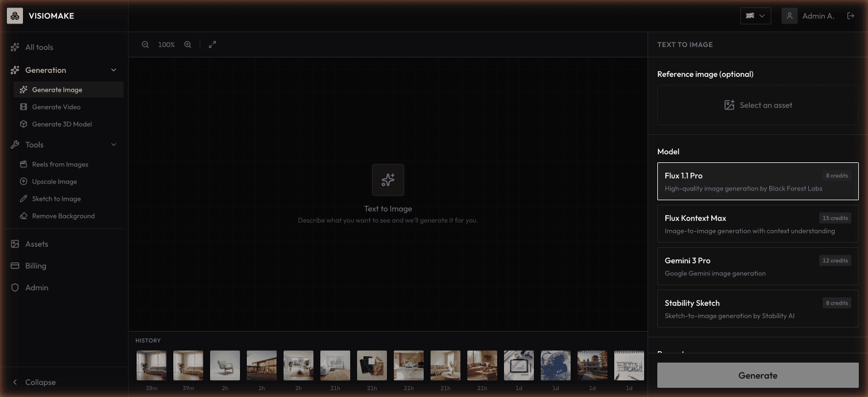Go to the Billing section
This screenshot has width=868, height=397.
36,266
